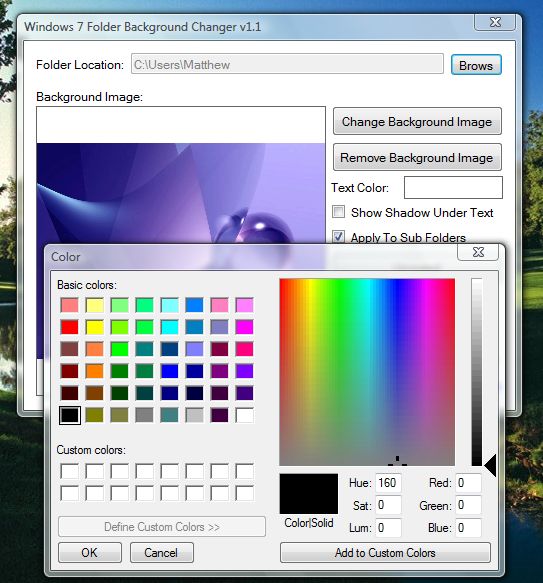
Task: Click the luminosity slider black arrow
Action: 490,465
